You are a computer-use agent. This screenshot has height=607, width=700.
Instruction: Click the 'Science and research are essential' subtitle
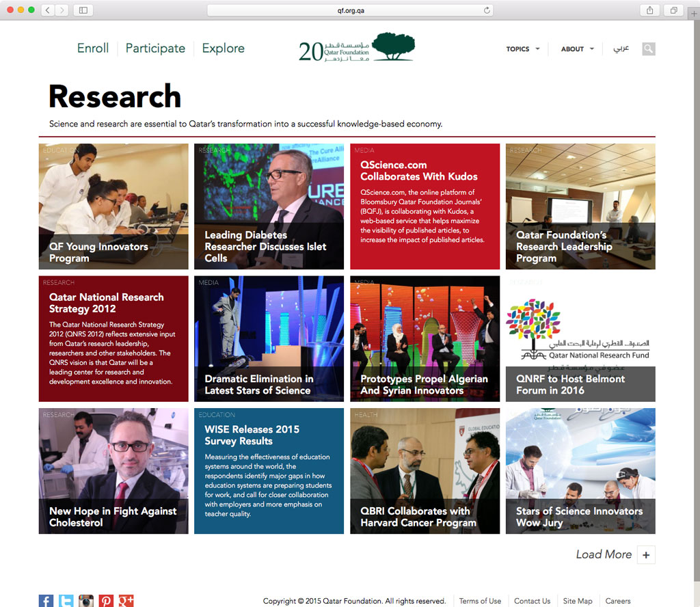coord(245,124)
